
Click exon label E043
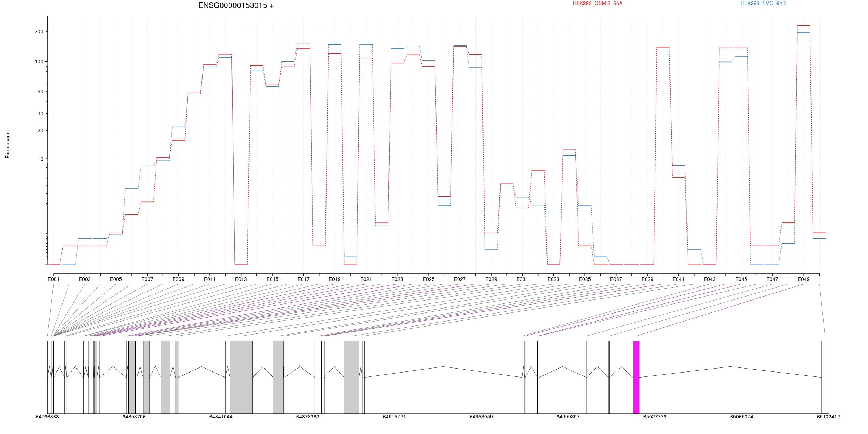(710, 279)
